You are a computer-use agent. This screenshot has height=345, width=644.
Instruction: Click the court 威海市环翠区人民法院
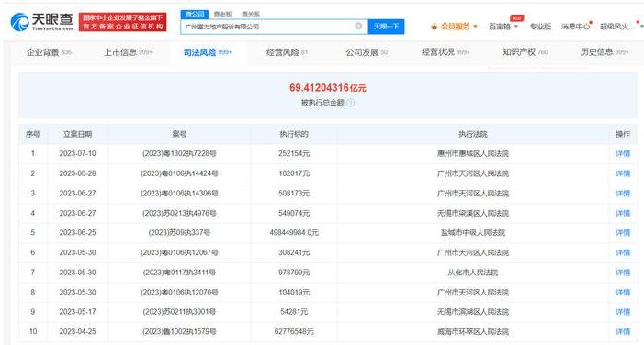pyautogui.click(x=473, y=331)
